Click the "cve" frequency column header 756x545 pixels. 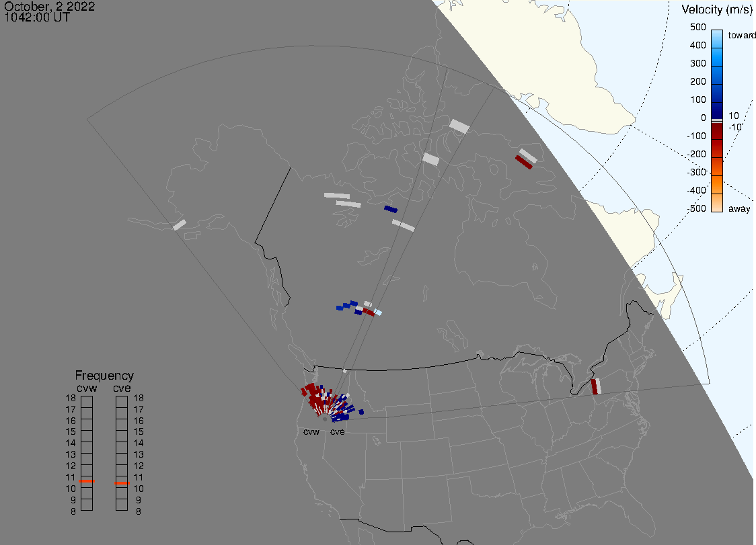point(122,388)
